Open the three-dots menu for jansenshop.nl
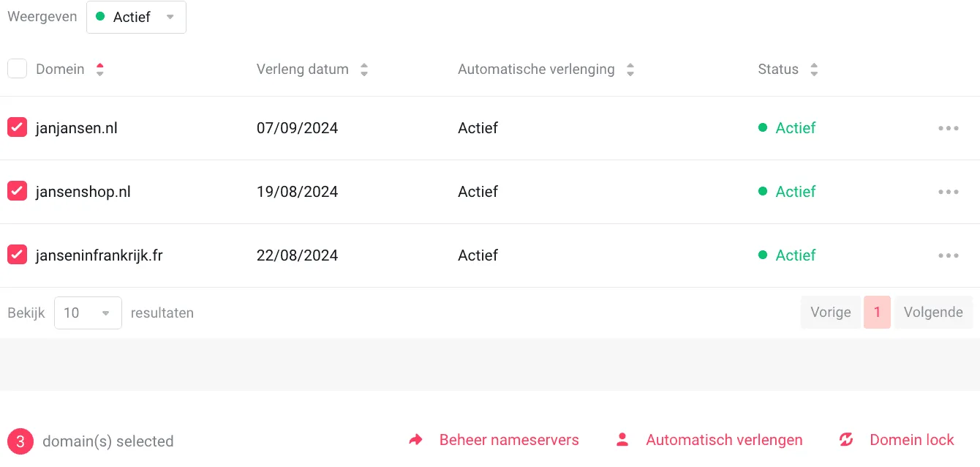This screenshot has width=980, height=467. (x=948, y=192)
